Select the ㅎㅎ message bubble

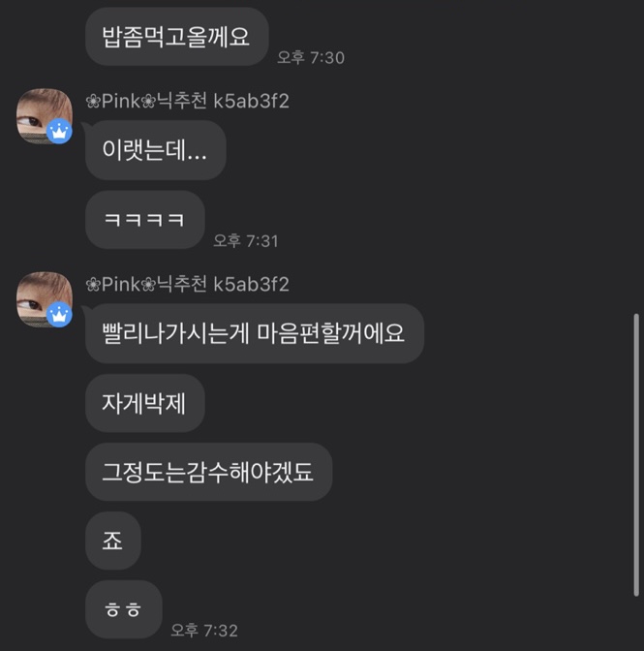point(124,609)
